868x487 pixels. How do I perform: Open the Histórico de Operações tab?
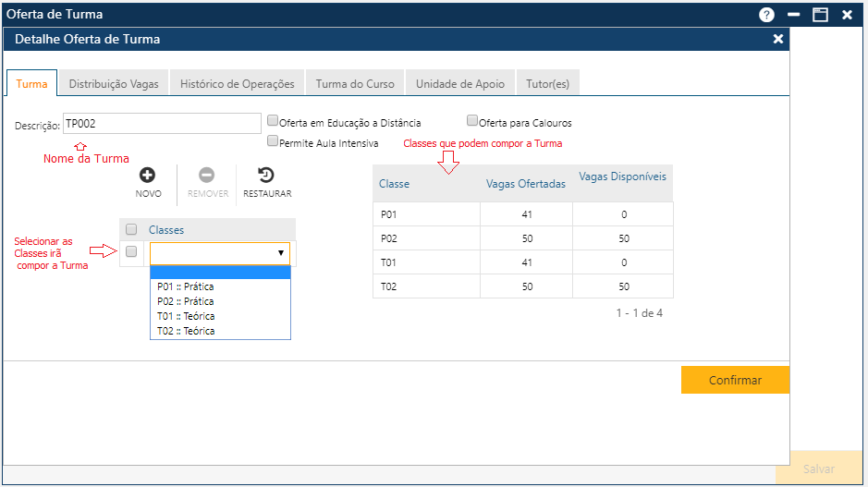[237, 83]
